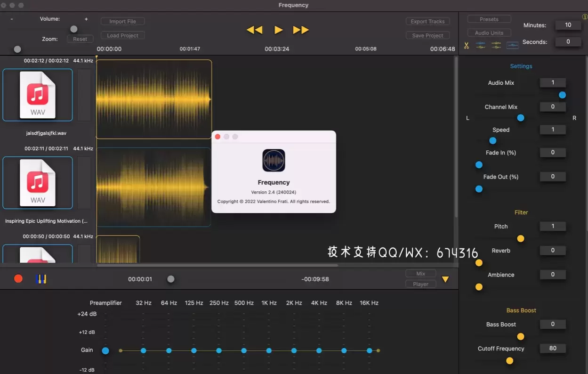
Task: Click the Speed slider handle
Action: (x=492, y=140)
